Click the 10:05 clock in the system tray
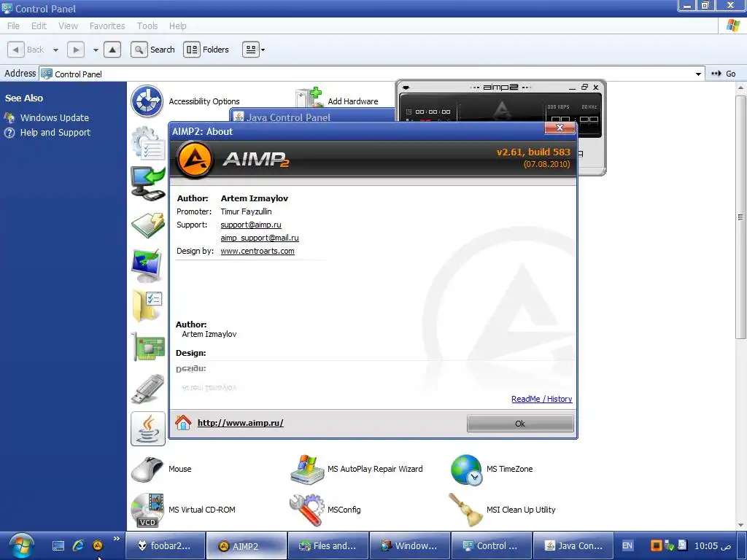The width and height of the screenshot is (747, 560). tap(712, 545)
